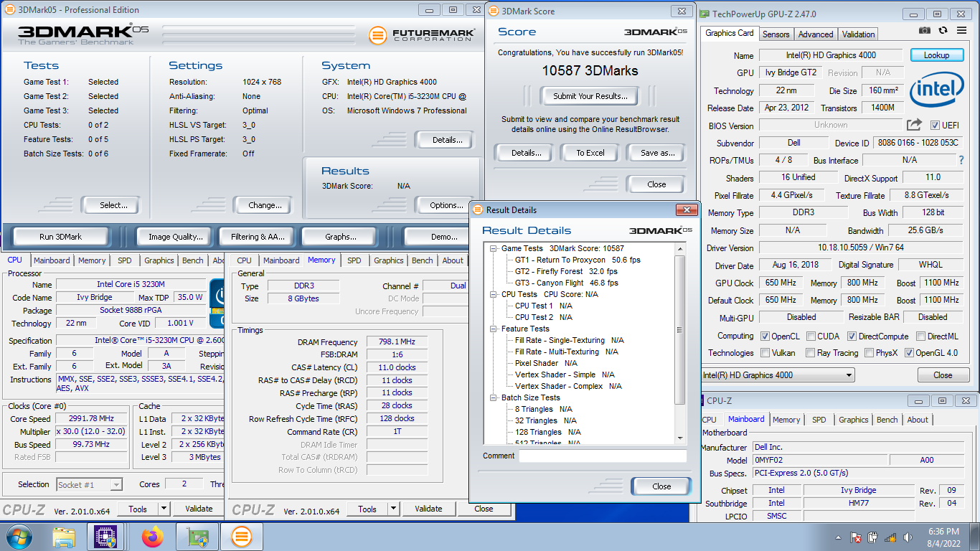Click the 3DMark Score window title icon

click(x=492, y=11)
